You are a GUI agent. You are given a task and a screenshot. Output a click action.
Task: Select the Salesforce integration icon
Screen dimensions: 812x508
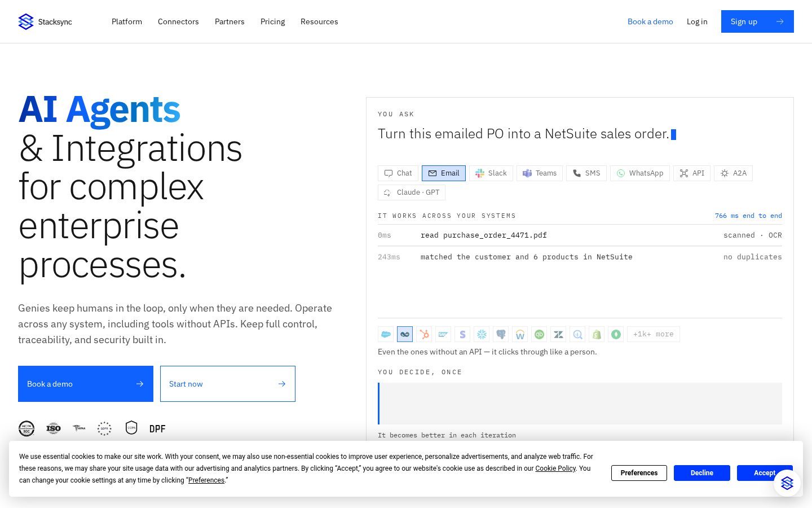(386, 334)
